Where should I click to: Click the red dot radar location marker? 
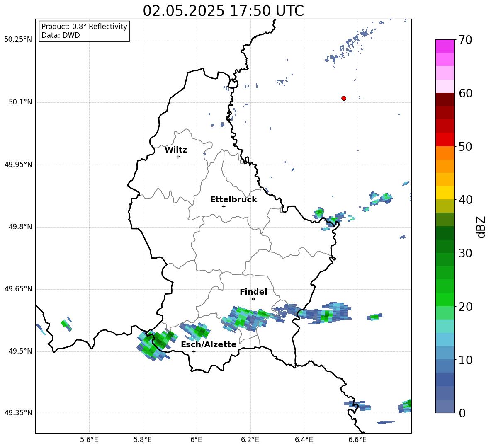pos(344,98)
